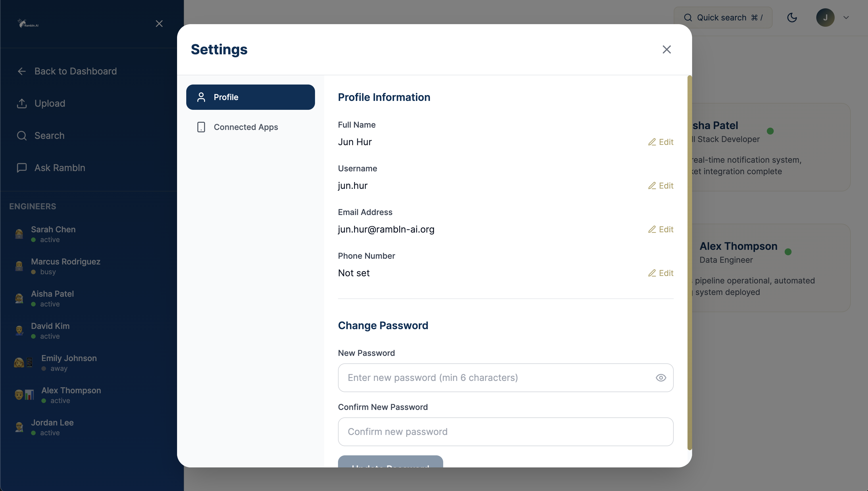This screenshot has height=491, width=868.
Task: Close the Settings dialog
Action: click(x=667, y=49)
